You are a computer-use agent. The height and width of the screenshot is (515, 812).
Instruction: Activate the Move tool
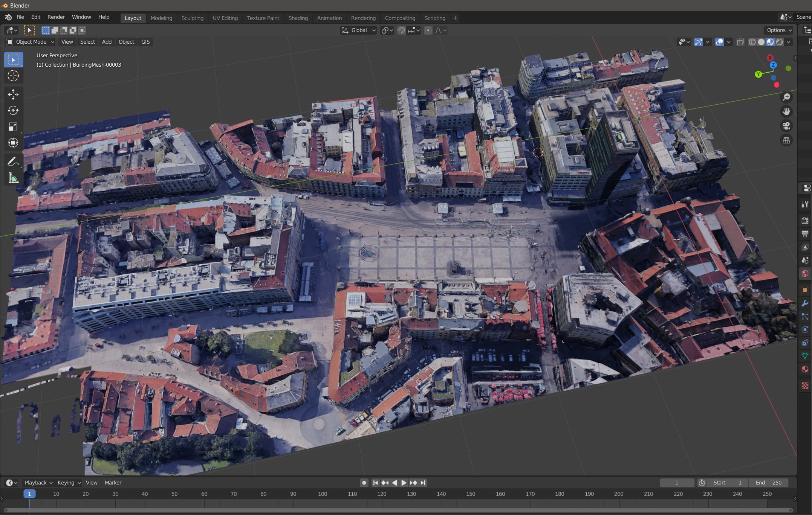click(13, 94)
